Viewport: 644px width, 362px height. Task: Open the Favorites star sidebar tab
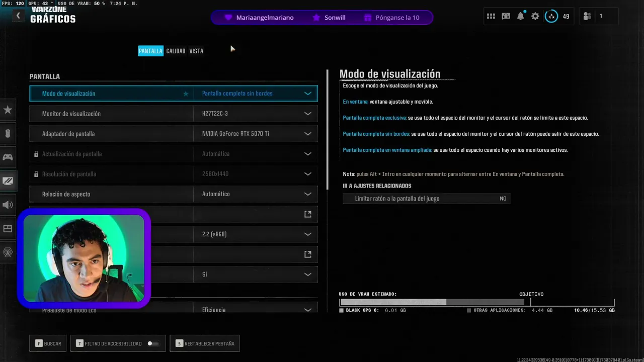pyautogui.click(x=8, y=110)
